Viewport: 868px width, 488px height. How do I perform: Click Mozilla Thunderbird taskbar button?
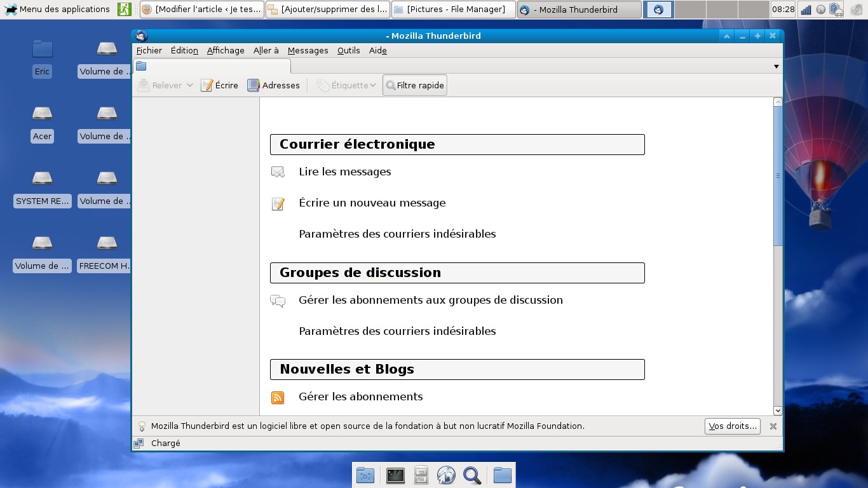pyautogui.click(x=579, y=9)
